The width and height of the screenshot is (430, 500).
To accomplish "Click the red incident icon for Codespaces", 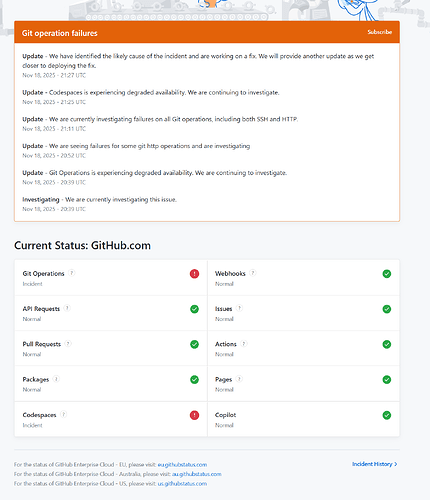I will click(x=194, y=415).
